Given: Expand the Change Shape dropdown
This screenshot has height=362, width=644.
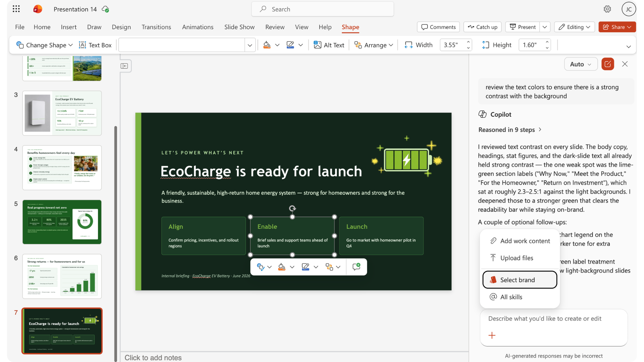Looking at the screenshot, I should (70, 45).
